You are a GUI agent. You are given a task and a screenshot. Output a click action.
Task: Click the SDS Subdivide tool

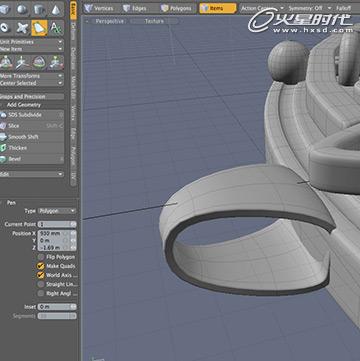tap(32, 115)
